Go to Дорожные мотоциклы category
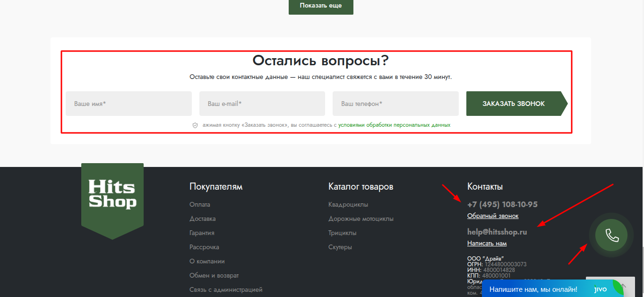 (x=361, y=219)
